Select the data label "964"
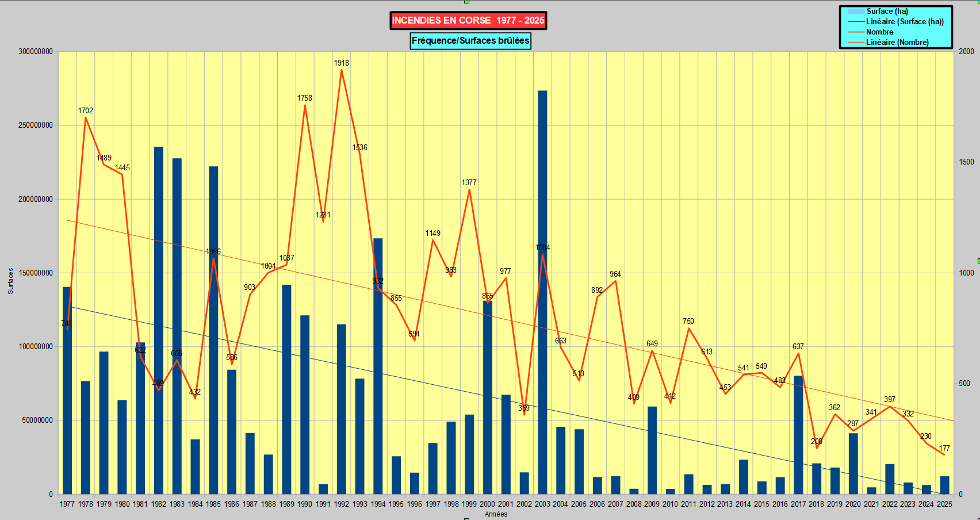980x520 pixels. point(615,274)
